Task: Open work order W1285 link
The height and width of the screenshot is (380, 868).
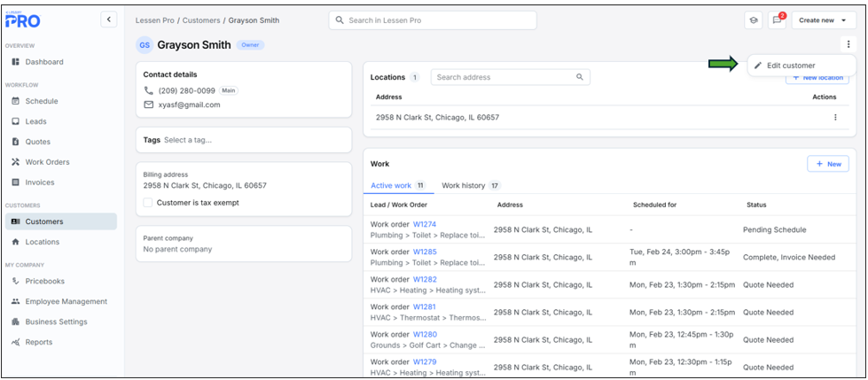Action: click(x=425, y=252)
